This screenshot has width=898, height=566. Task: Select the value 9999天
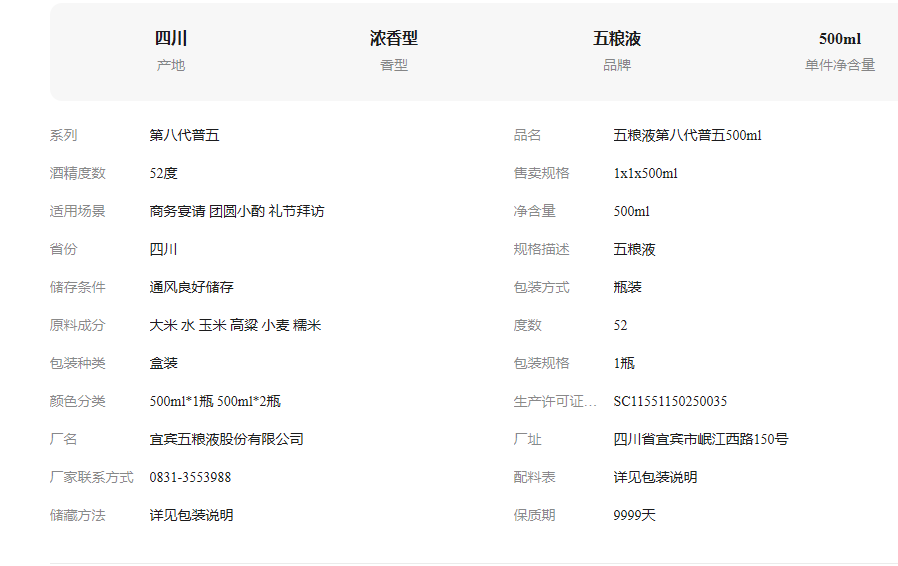point(634,515)
